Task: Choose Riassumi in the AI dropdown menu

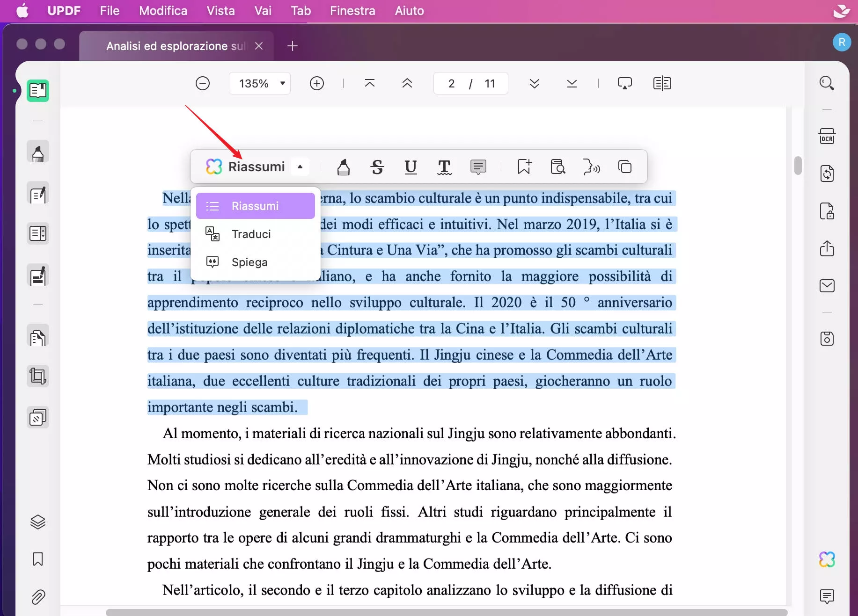Action: [x=256, y=206]
